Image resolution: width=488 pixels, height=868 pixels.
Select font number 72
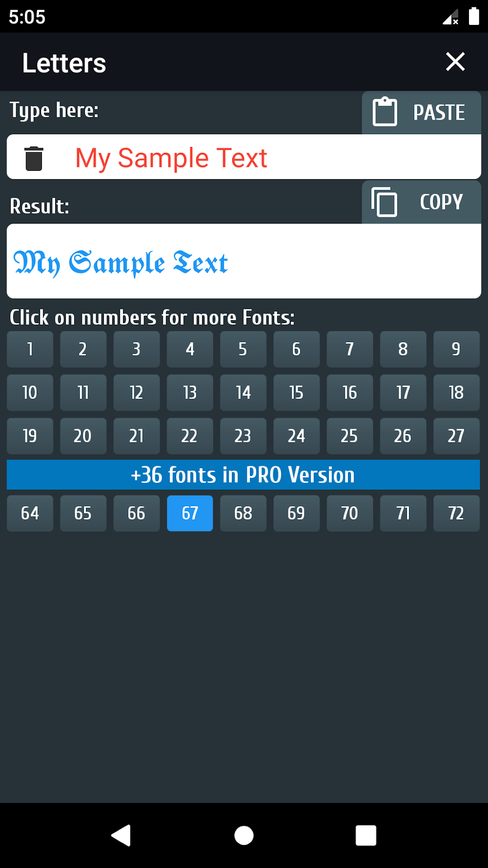tap(456, 513)
